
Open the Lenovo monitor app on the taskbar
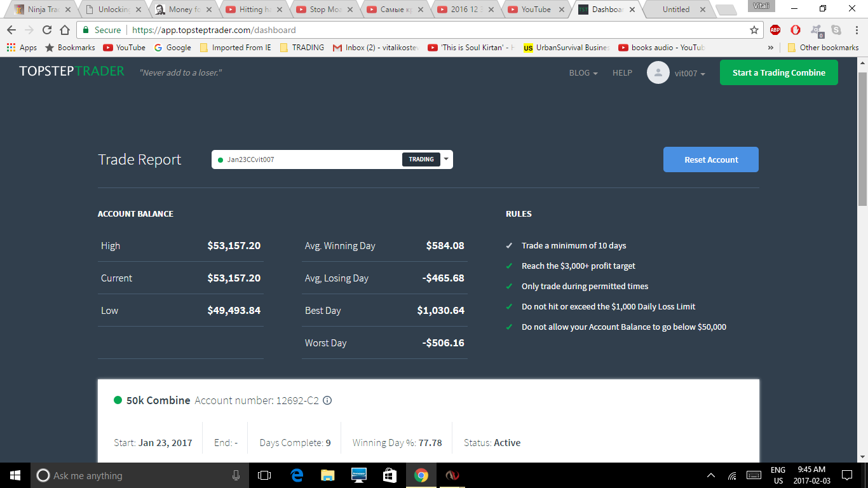pos(359,475)
